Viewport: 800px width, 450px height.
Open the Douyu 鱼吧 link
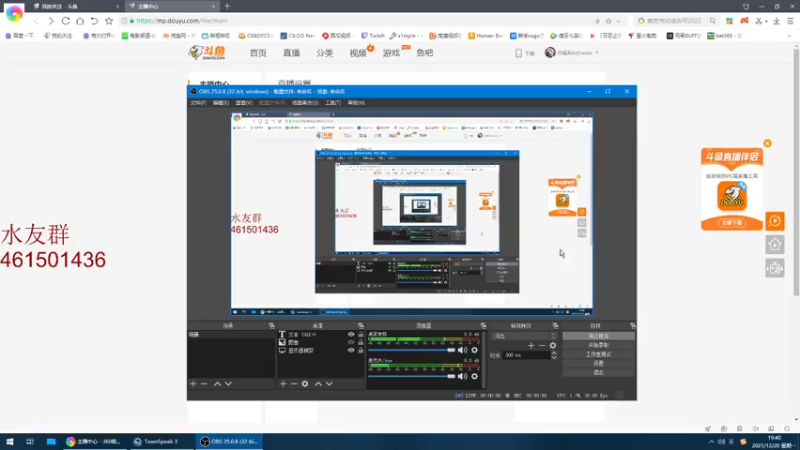pyautogui.click(x=424, y=53)
